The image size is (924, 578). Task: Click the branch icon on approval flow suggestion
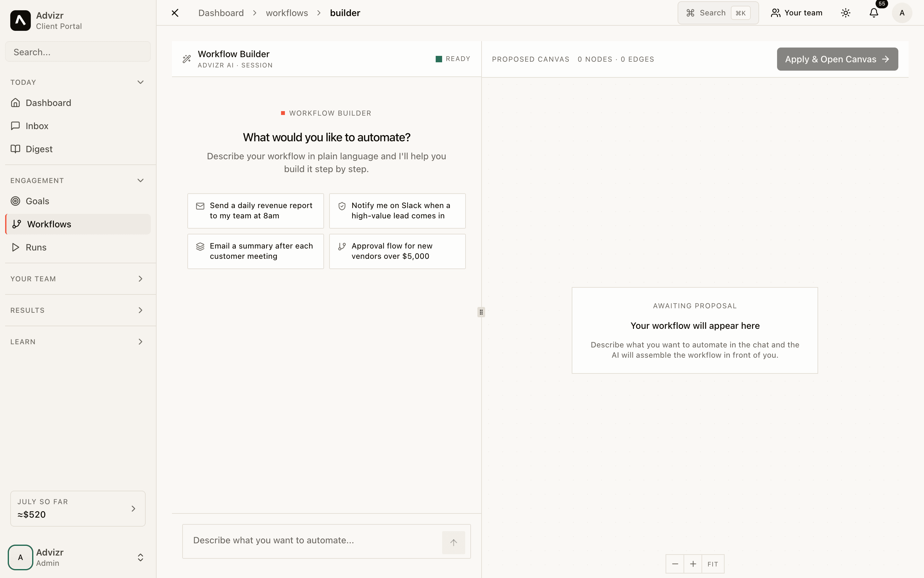(342, 247)
